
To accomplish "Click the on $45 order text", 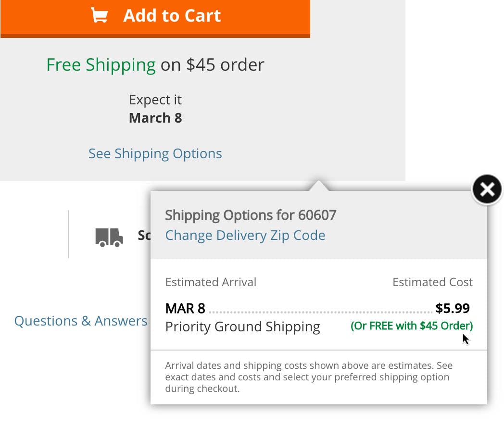I will (x=212, y=65).
